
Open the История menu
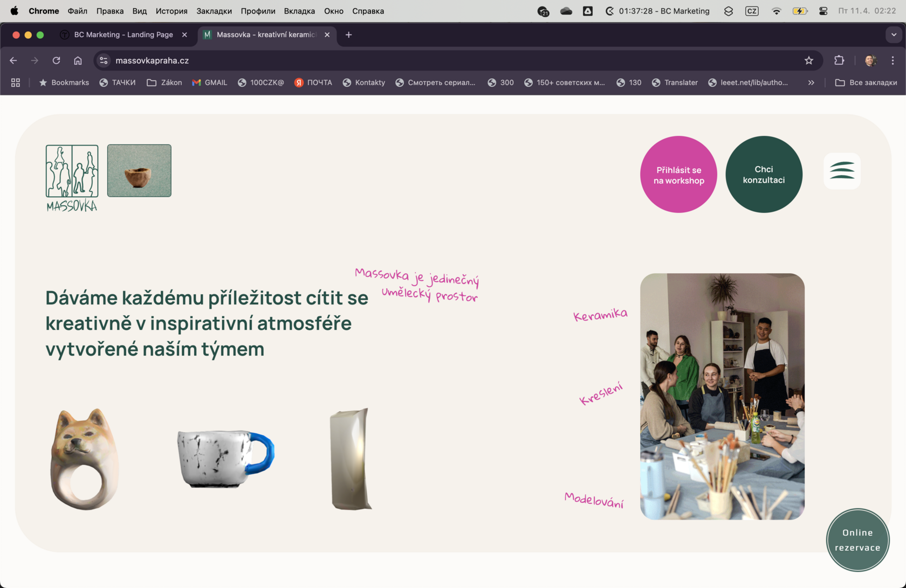point(171,11)
